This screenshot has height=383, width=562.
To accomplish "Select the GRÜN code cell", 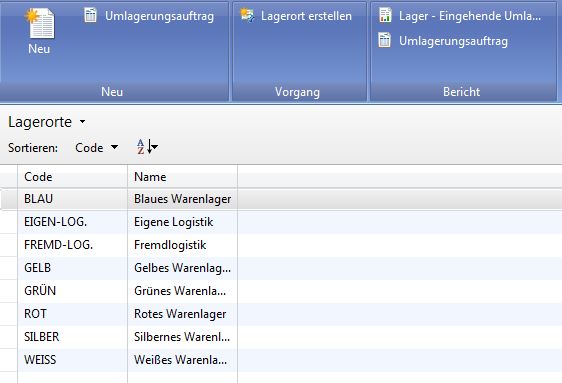I will pos(72,291).
